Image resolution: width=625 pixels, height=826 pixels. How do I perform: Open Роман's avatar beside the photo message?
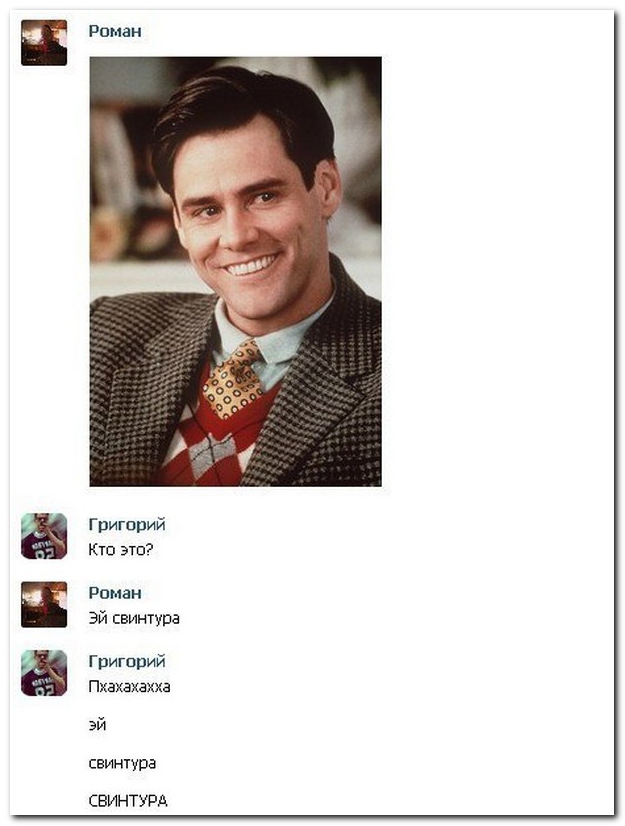[44, 43]
